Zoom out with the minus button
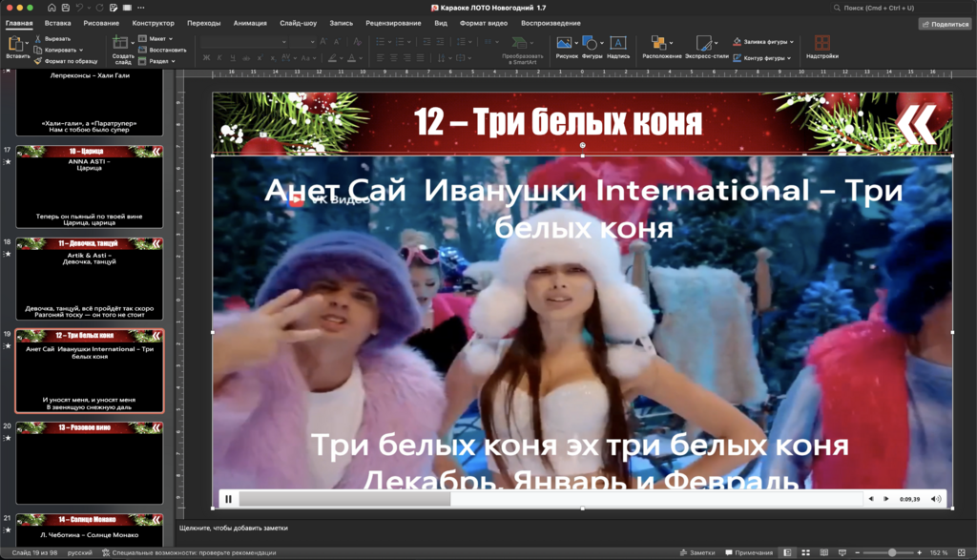The height and width of the screenshot is (560, 977). (858, 552)
